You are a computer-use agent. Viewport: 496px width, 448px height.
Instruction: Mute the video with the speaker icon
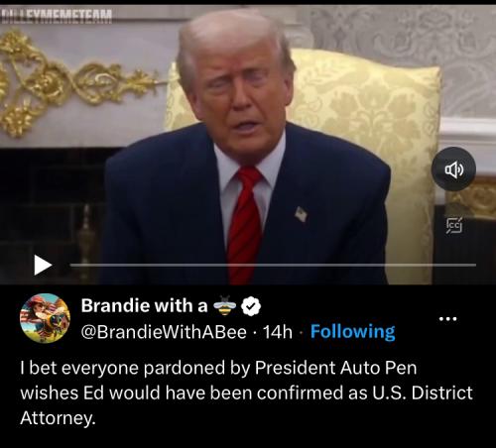453,168
